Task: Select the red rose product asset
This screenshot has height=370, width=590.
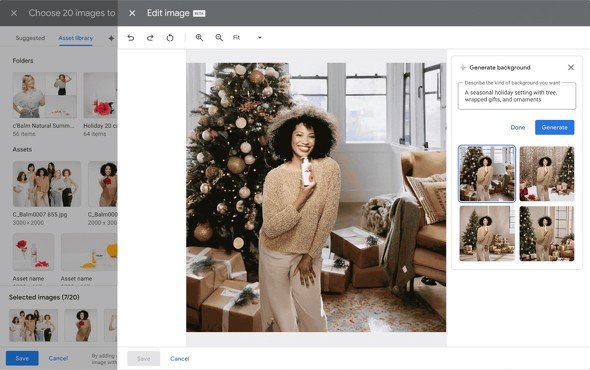Action: [x=33, y=252]
